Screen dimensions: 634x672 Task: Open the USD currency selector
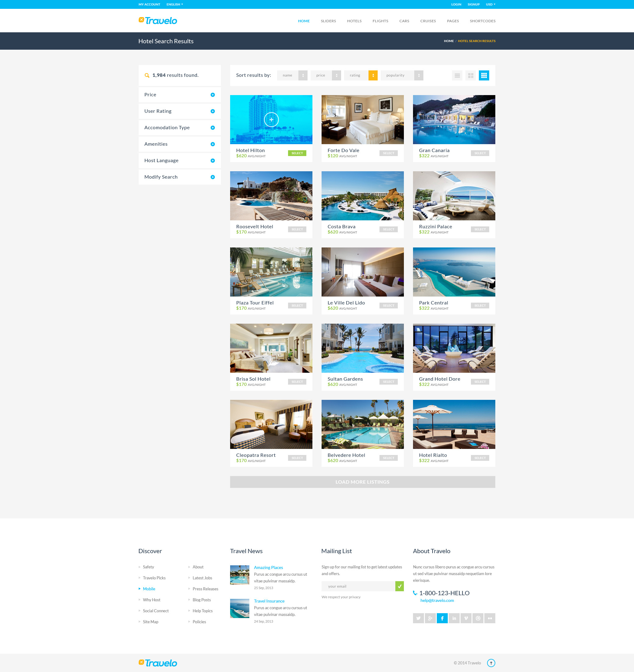click(490, 4)
